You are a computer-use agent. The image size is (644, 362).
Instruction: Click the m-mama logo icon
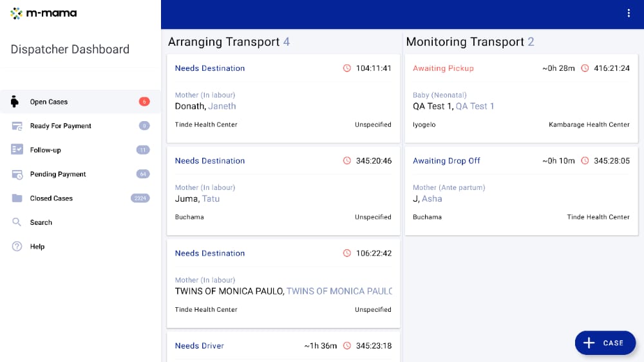[x=17, y=13]
